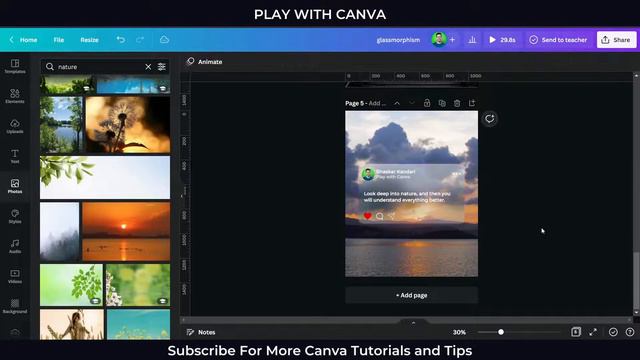Open the Templates panel in sidebar
The width and height of the screenshot is (640, 360).
(x=15, y=66)
